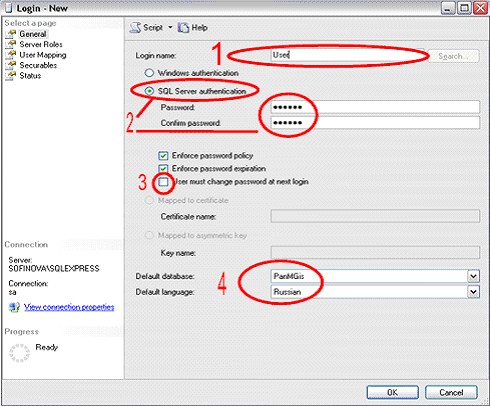Expand the Default database dropdown
Image resolution: width=490 pixels, height=406 pixels.
(x=474, y=276)
